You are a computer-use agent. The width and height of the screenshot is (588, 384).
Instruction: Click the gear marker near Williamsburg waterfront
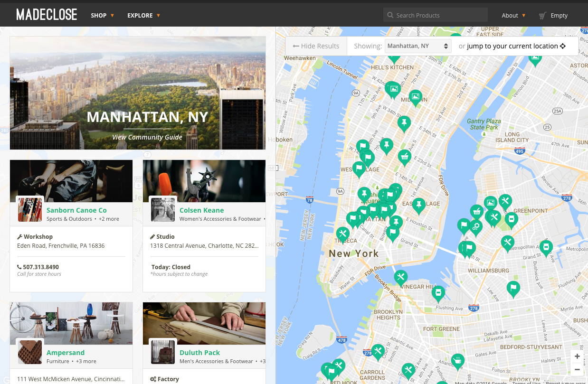475,227
